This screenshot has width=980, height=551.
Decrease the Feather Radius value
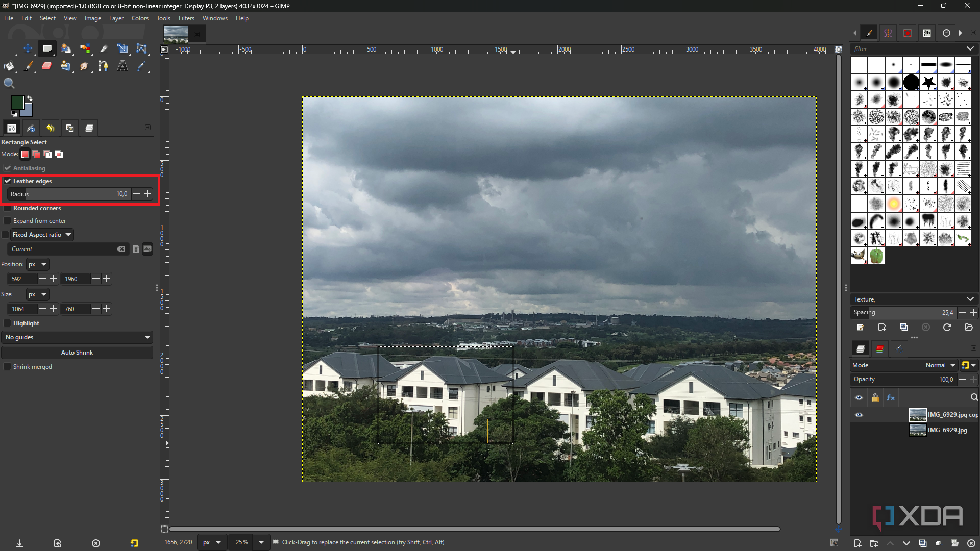pos(136,194)
